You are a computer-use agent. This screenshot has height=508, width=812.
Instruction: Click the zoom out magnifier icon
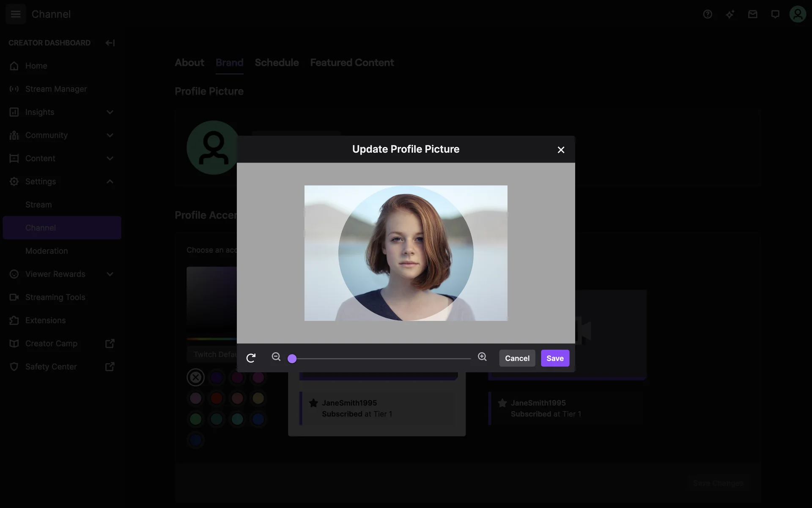276,357
